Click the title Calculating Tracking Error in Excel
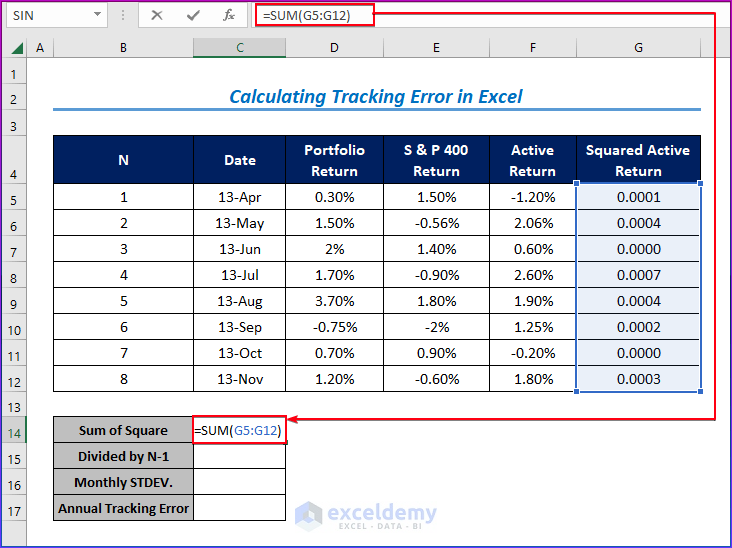 click(x=376, y=97)
